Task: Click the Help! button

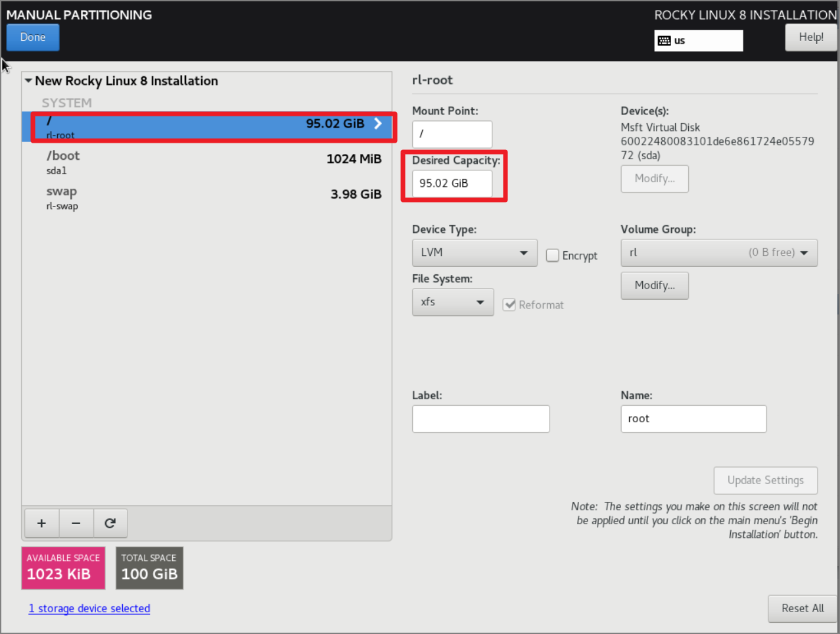Action: click(x=811, y=37)
